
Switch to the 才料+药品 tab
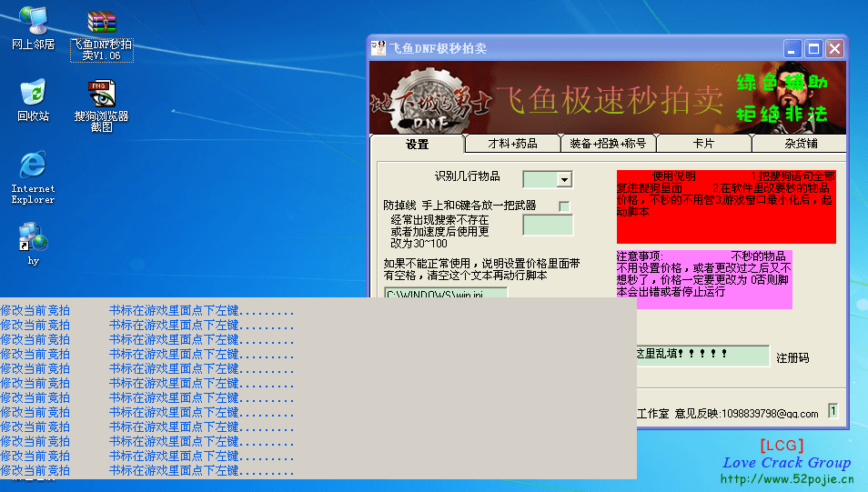512,144
